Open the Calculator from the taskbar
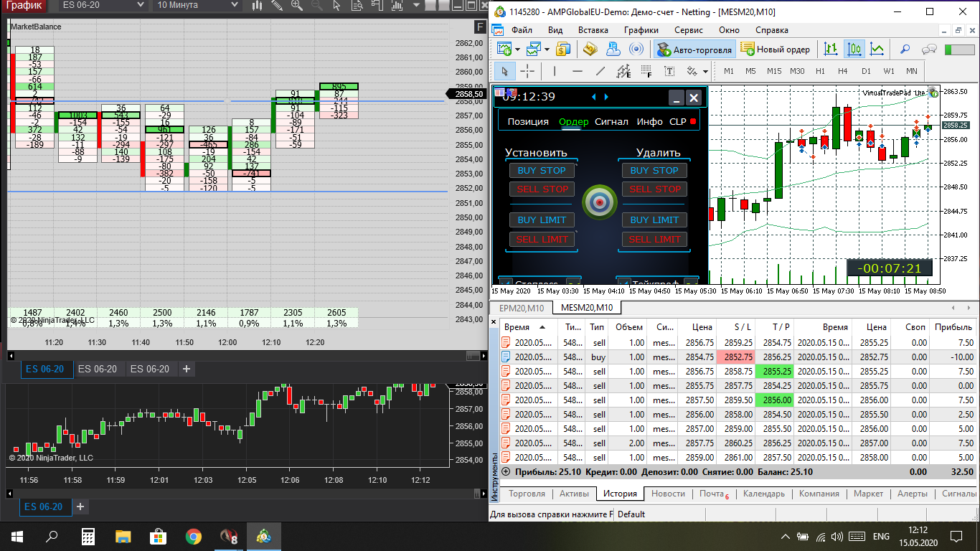Viewport: 980px width, 551px height. 88,536
